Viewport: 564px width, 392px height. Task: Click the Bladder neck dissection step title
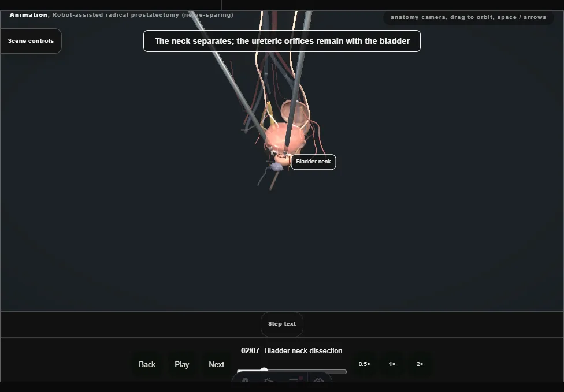pos(303,350)
